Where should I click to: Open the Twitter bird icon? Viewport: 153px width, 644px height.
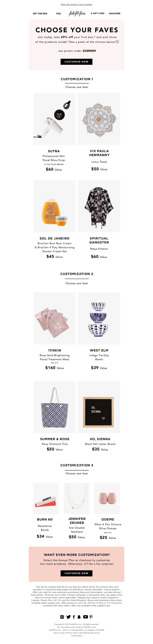tap(68, 617)
